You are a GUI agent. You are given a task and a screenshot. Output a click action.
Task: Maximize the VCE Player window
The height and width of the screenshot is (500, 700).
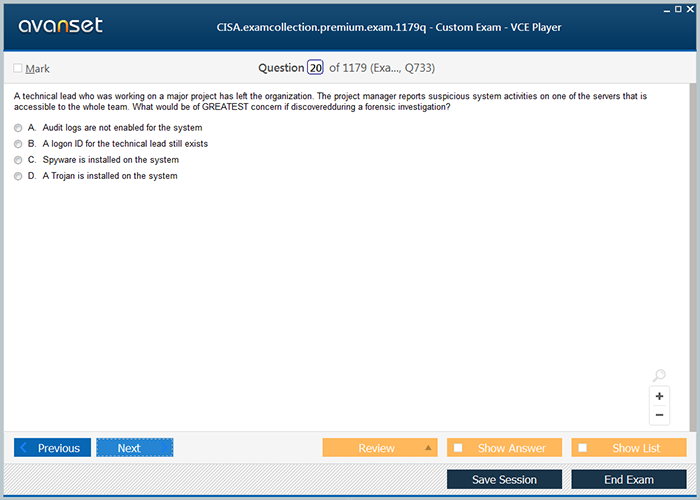tap(678, 8)
